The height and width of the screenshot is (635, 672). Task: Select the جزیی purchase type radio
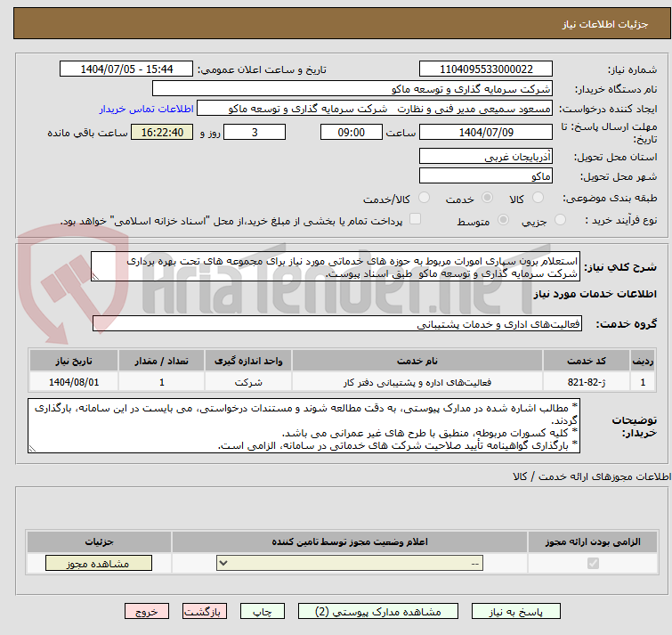pos(560,220)
